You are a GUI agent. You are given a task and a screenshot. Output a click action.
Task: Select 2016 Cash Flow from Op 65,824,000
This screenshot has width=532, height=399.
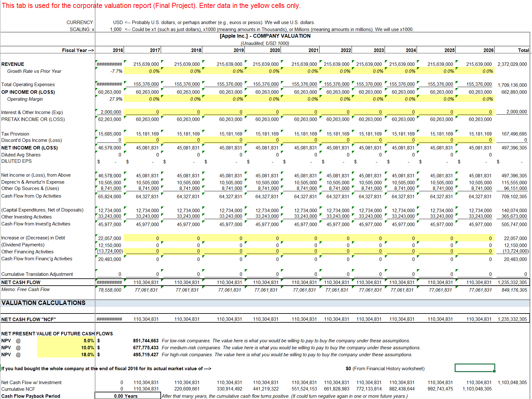[x=109, y=197]
